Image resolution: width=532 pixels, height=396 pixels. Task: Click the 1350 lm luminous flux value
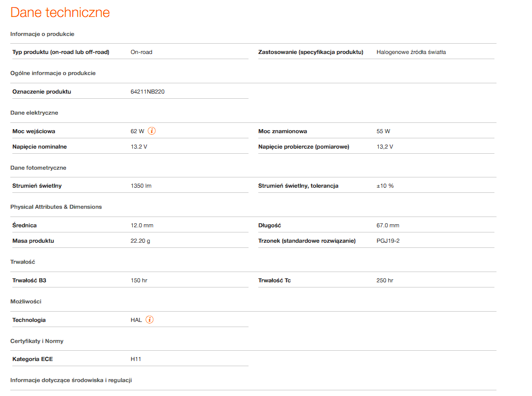click(x=141, y=186)
